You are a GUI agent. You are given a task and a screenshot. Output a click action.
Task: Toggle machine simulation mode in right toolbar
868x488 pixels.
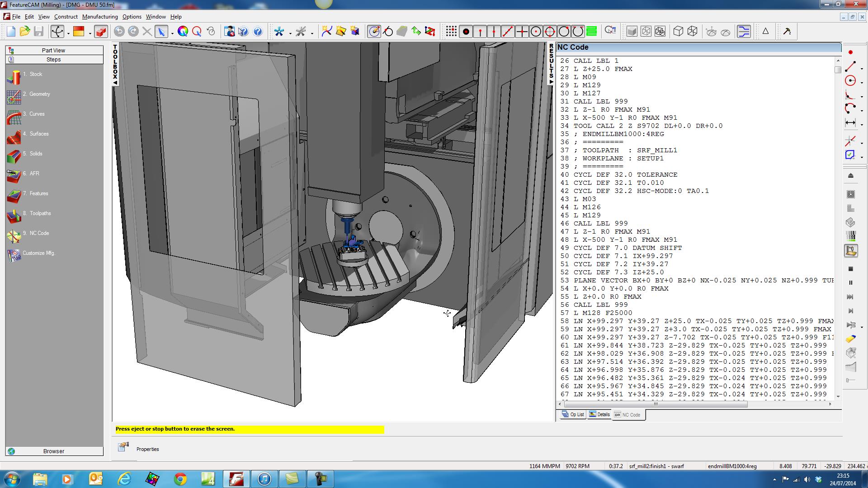click(851, 251)
